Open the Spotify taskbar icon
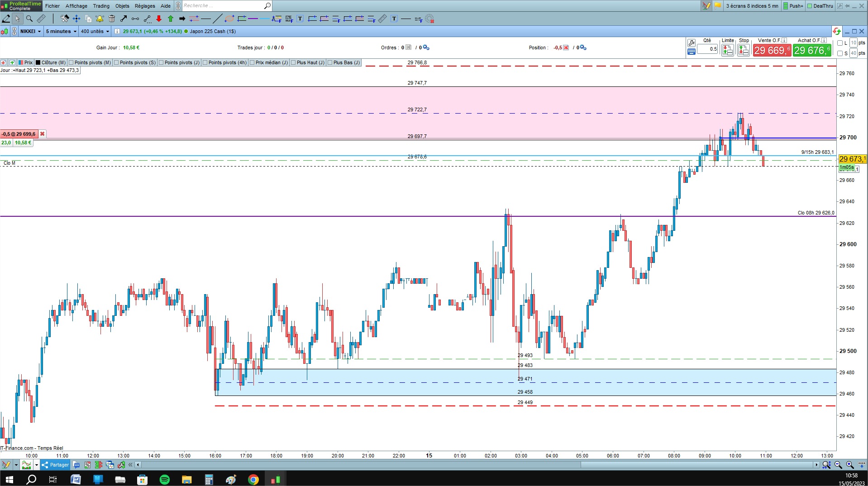 click(x=164, y=479)
